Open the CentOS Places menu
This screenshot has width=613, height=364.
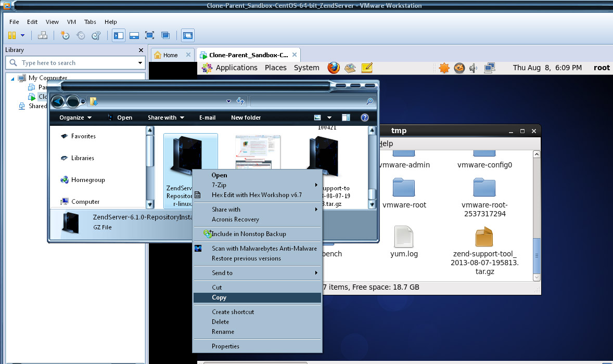[276, 68]
